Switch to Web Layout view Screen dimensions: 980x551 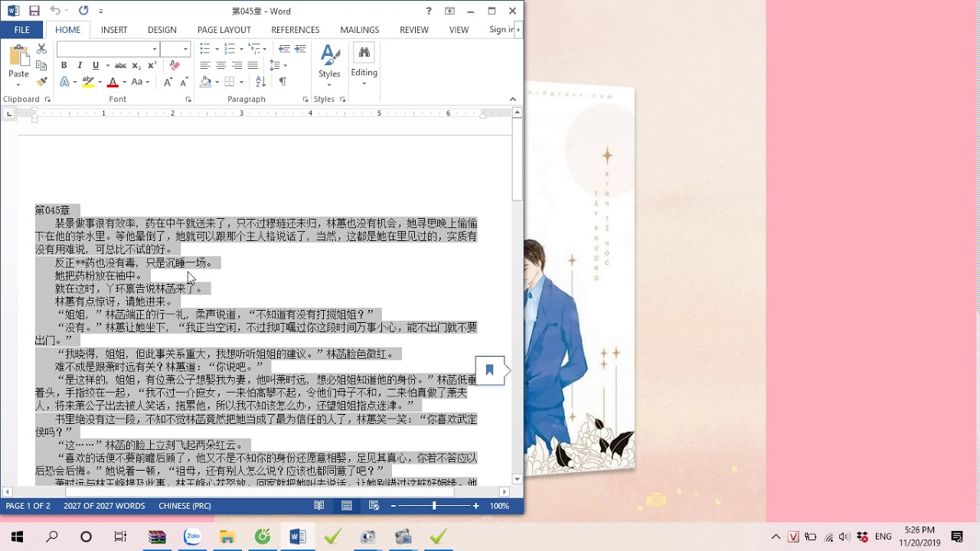(374, 506)
